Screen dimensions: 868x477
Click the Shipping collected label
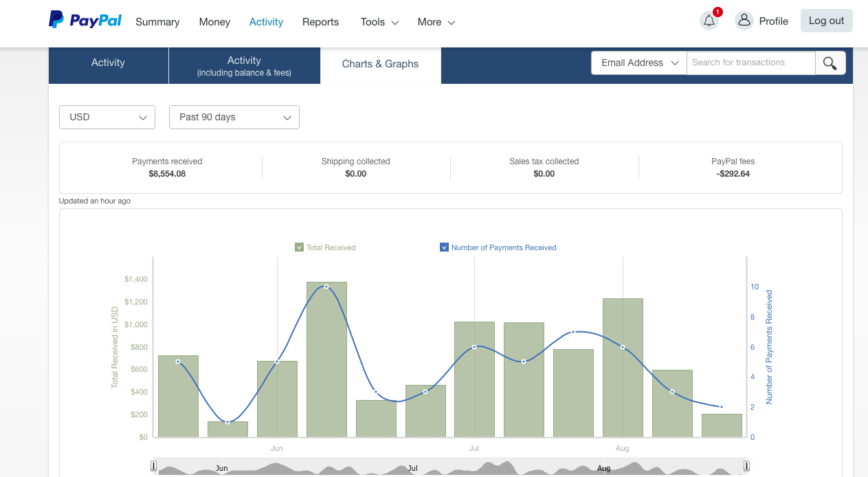[355, 162]
